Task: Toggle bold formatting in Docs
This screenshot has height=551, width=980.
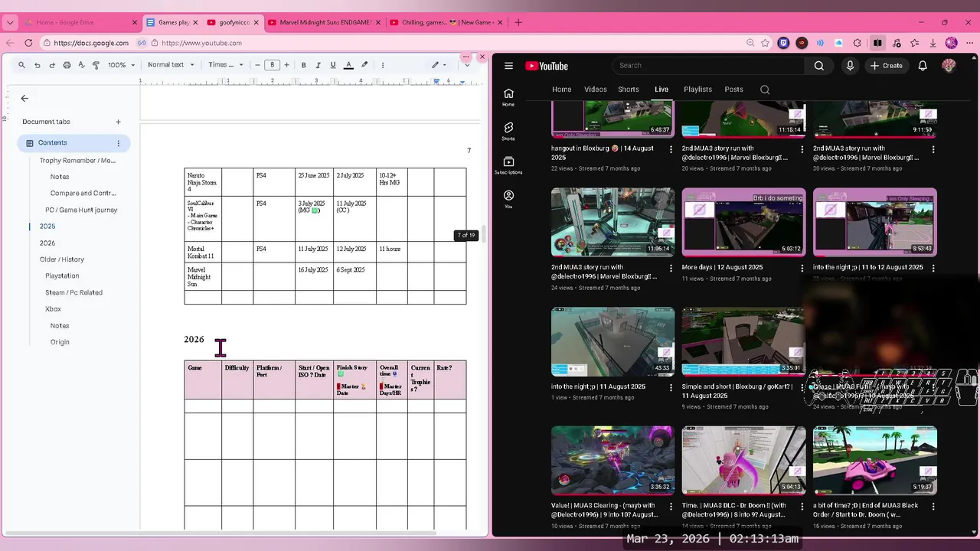Action: click(x=304, y=65)
